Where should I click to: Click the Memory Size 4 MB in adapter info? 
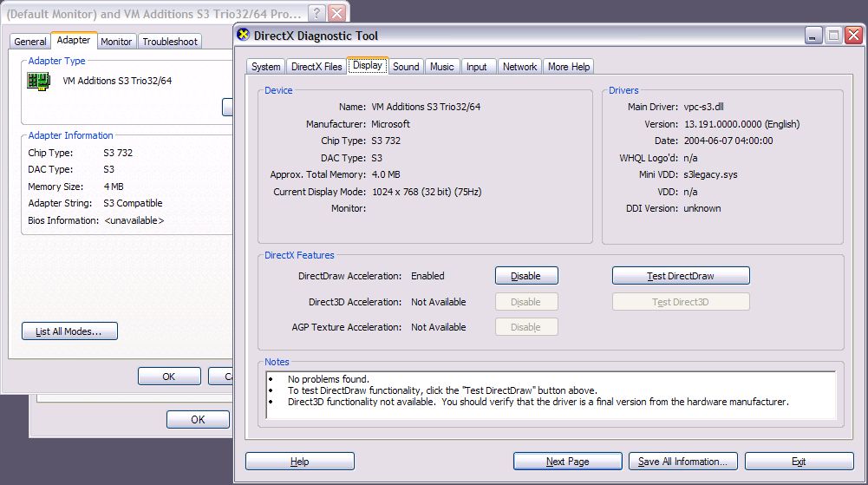tap(114, 187)
